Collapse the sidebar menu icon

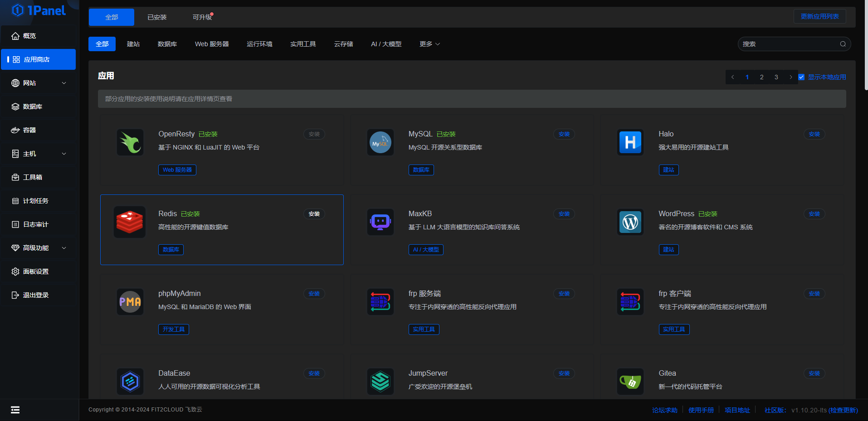[x=15, y=410]
